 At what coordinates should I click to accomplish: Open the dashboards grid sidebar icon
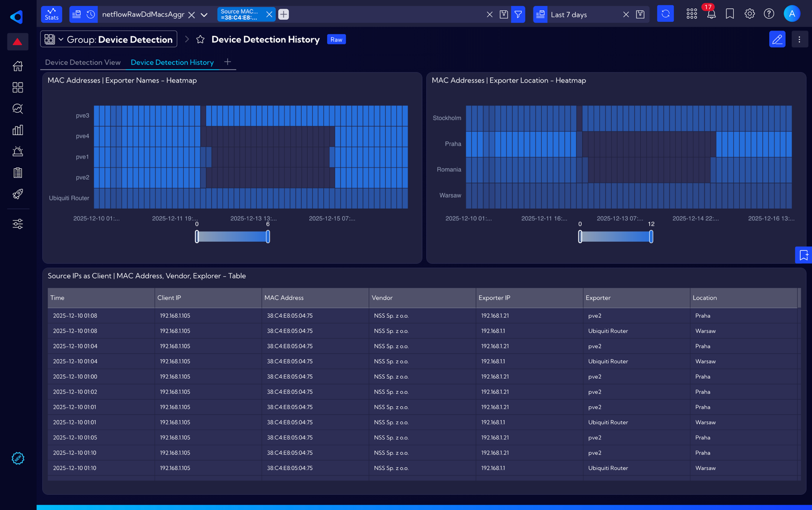click(18, 88)
